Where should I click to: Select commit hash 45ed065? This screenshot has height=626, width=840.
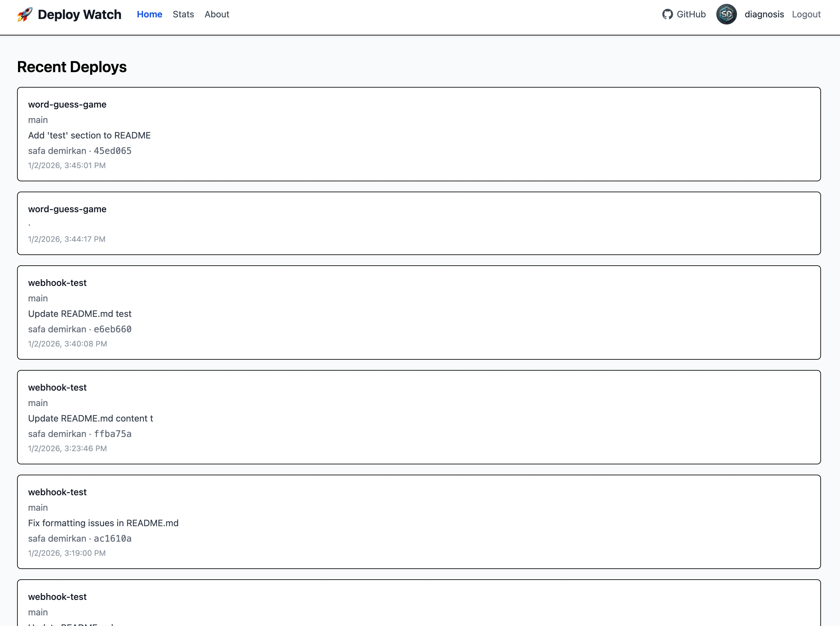pyautogui.click(x=112, y=151)
